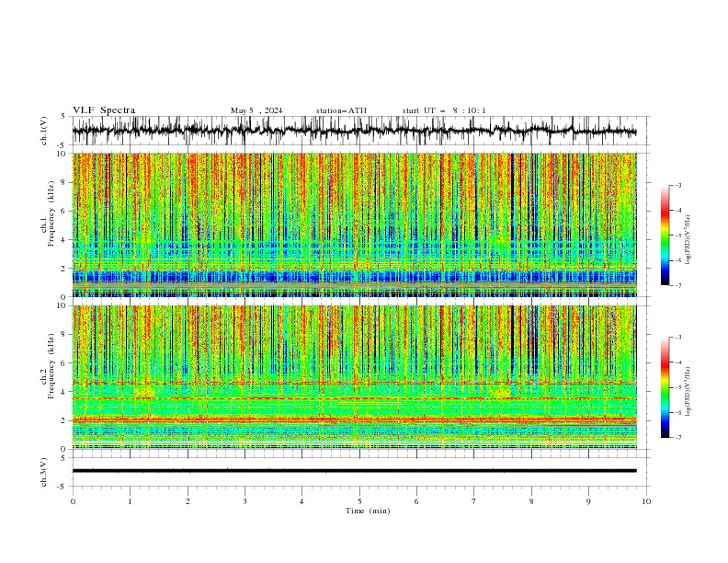The width and height of the screenshot is (728, 563).
Task: Click the '-7' label on ch.2 color bar
Action: [678, 438]
